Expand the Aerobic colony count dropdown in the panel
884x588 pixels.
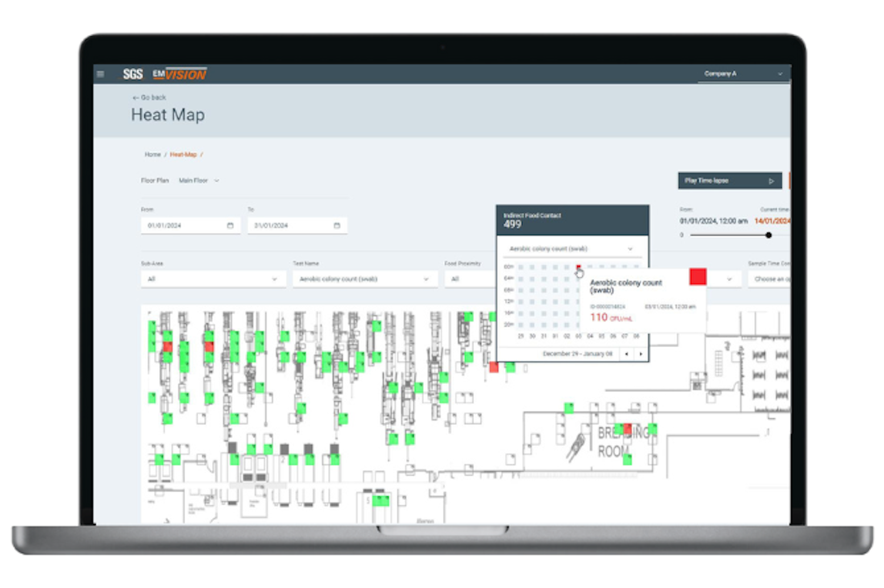coord(630,248)
